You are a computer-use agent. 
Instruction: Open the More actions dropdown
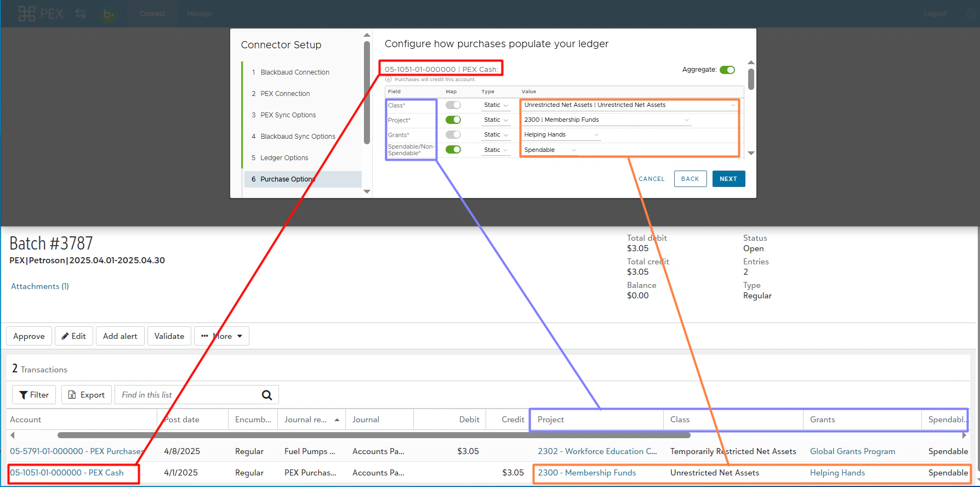(x=222, y=336)
